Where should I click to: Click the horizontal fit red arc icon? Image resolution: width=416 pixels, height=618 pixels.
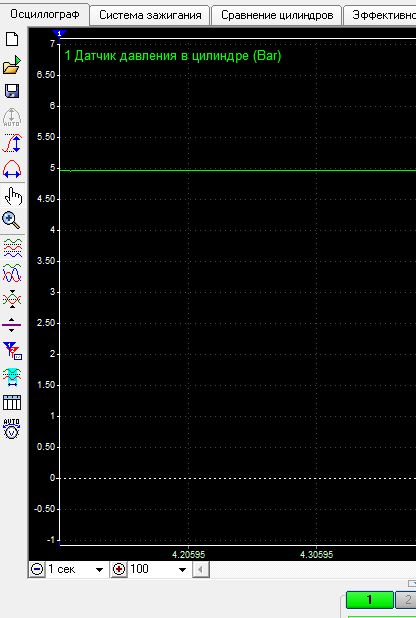coord(12,169)
